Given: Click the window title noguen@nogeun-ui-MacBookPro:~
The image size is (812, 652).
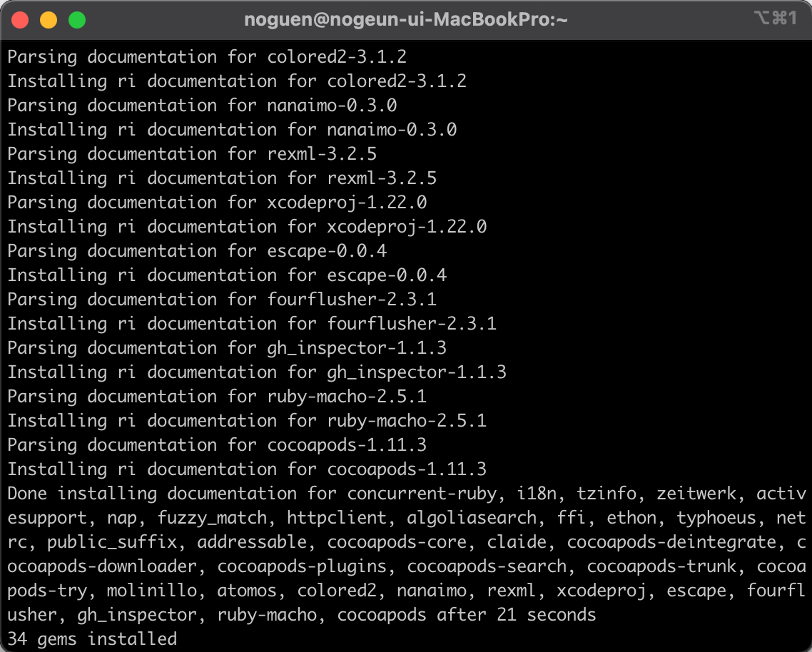Looking at the screenshot, I should point(405,20).
